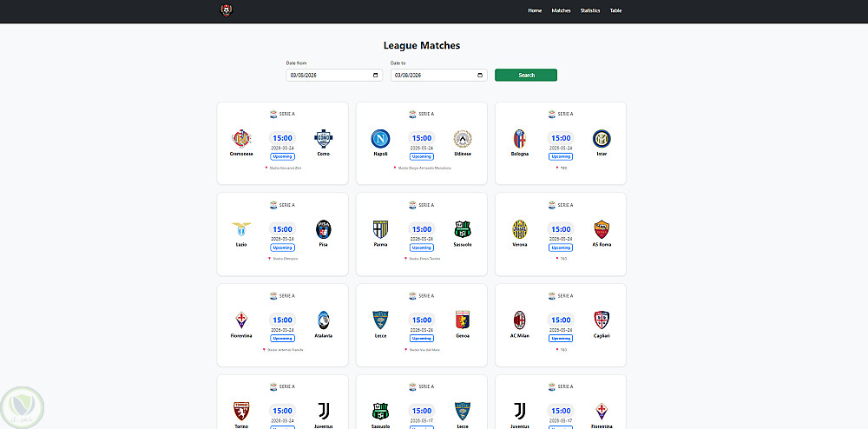Image resolution: width=868 pixels, height=429 pixels.
Task: Click Lecce crest in Genoa match card
Action: pyautogui.click(x=380, y=320)
